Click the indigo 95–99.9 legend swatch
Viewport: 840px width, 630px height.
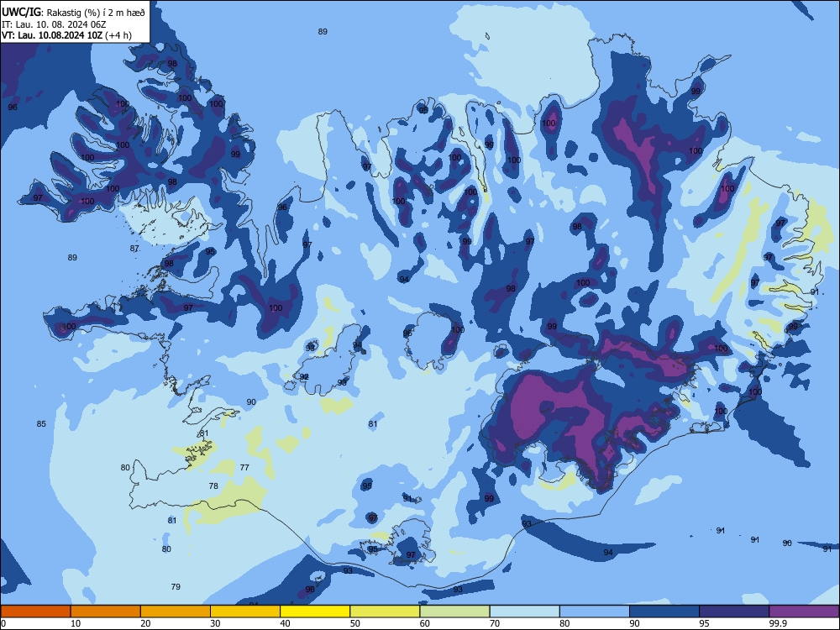(x=734, y=612)
